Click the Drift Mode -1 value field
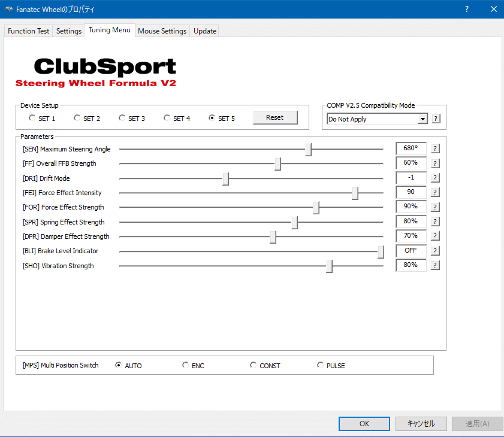Viewport: 504px width, 437px height. [x=411, y=178]
